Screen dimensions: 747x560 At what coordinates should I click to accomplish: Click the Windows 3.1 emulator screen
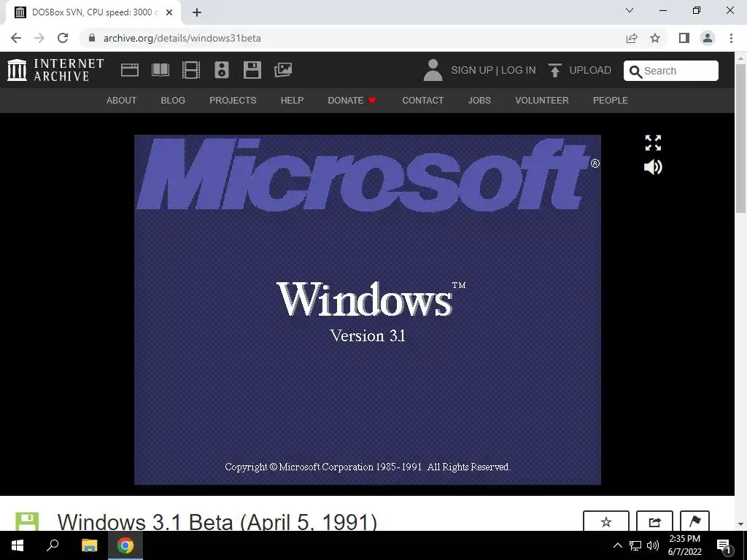click(368, 310)
